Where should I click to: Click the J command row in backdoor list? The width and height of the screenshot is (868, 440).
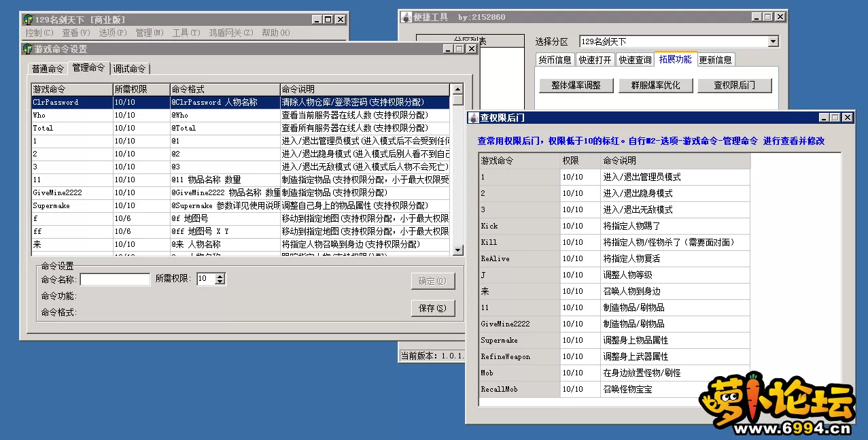pyautogui.click(x=614, y=275)
